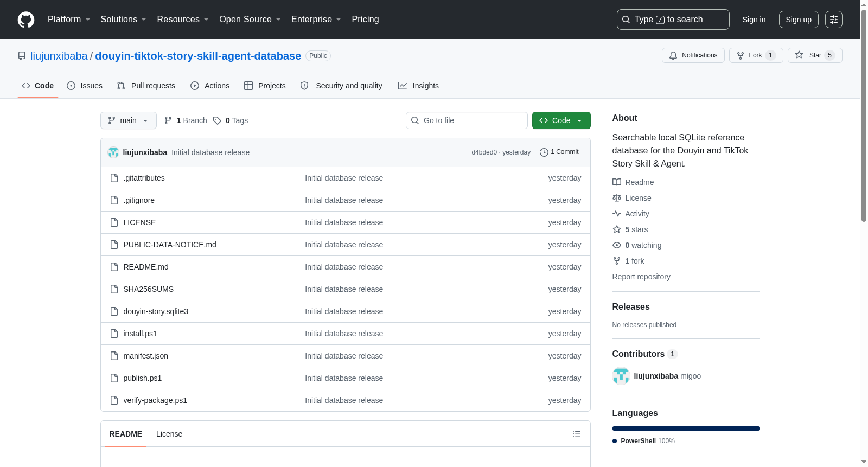The image size is (868, 467).
Task: Click the Sign up button
Action: tap(799, 20)
